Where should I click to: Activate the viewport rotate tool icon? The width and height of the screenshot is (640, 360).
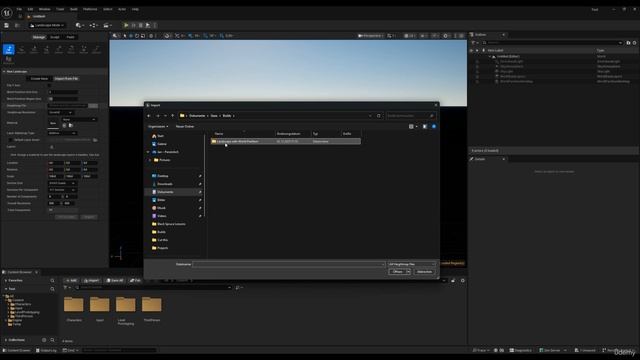(137, 36)
